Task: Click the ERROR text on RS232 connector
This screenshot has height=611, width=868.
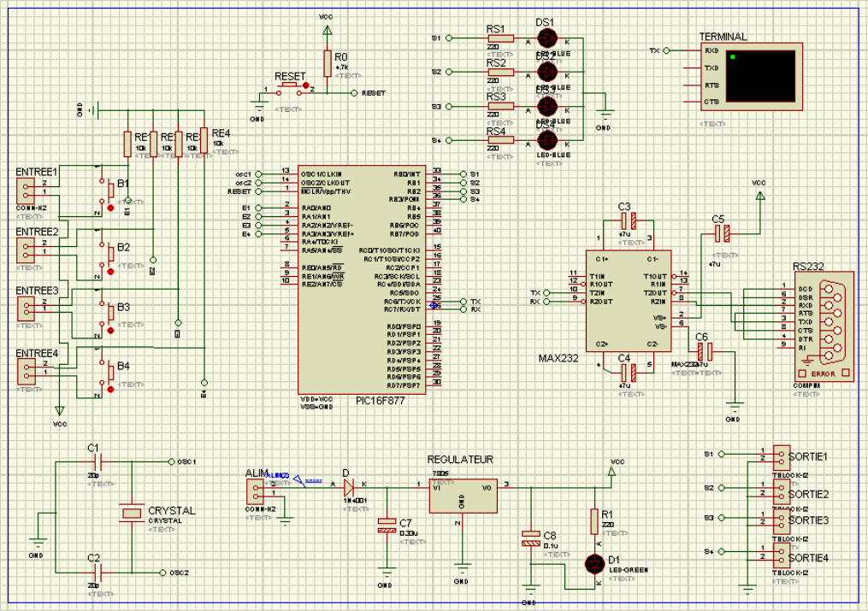Action: pos(824,373)
